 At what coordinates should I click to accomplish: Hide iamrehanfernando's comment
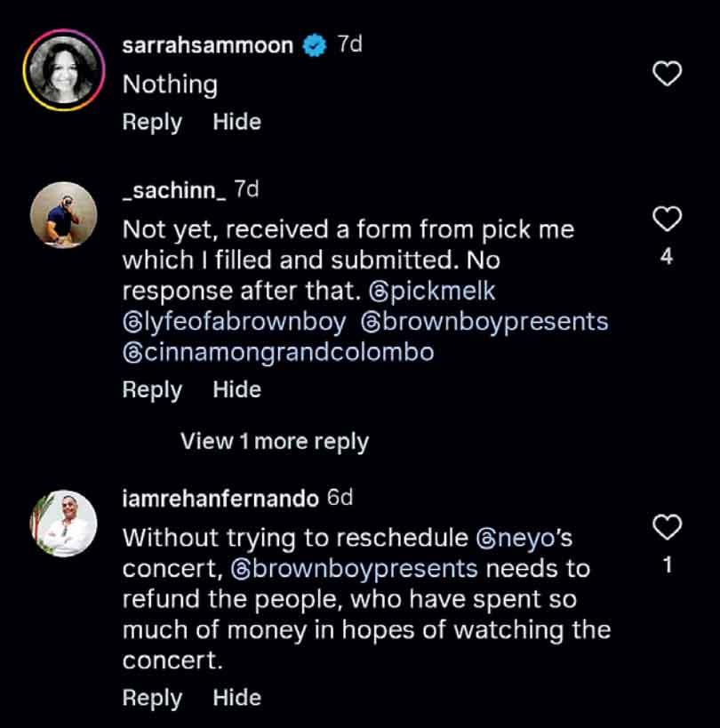pos(236,698)
